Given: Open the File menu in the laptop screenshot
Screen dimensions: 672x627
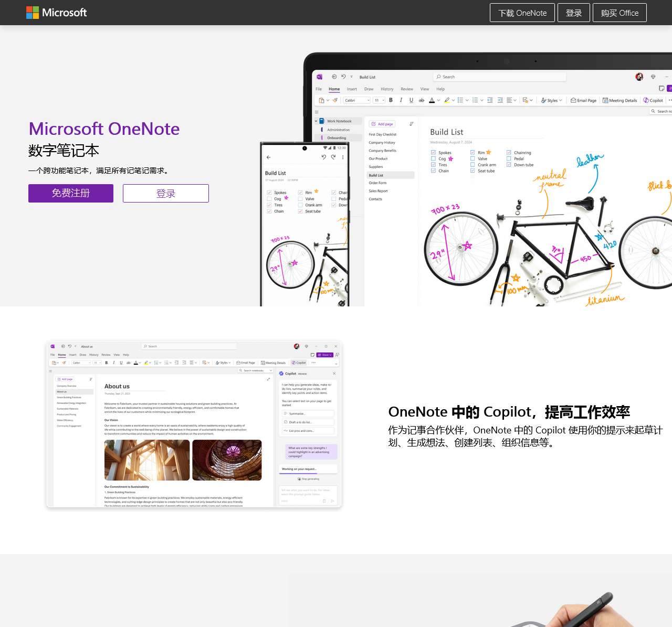Looking at the screenshot, I should tap(319, 89).
